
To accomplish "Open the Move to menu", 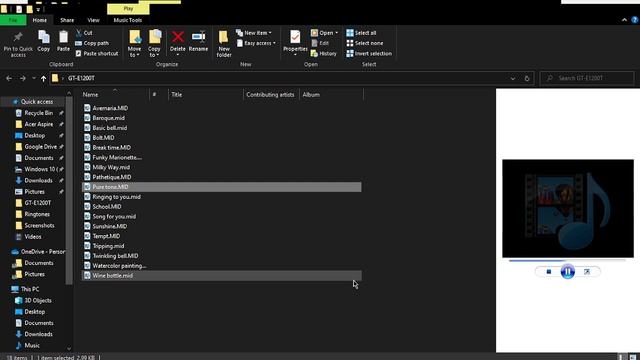I will [134, 44].
